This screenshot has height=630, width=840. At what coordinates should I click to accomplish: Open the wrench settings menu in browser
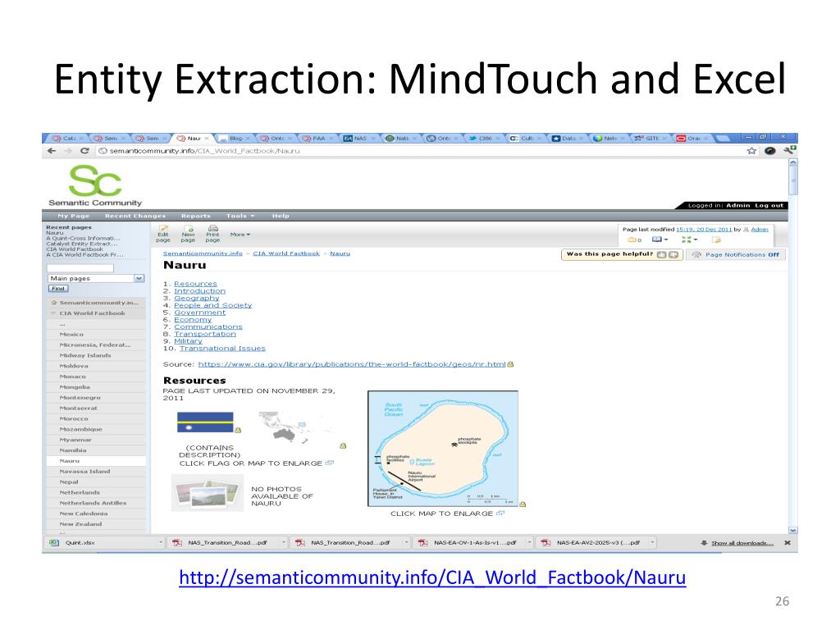[790, 151]
